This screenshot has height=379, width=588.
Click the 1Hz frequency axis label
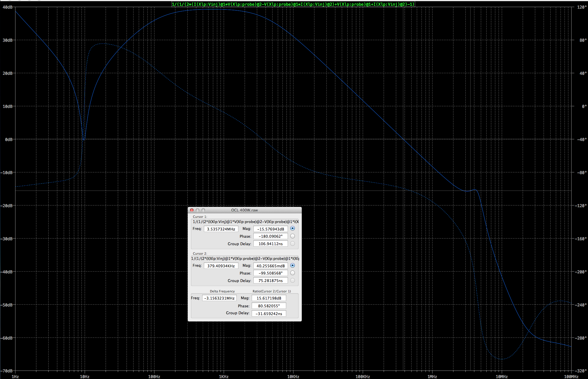[x=15, y=376]
